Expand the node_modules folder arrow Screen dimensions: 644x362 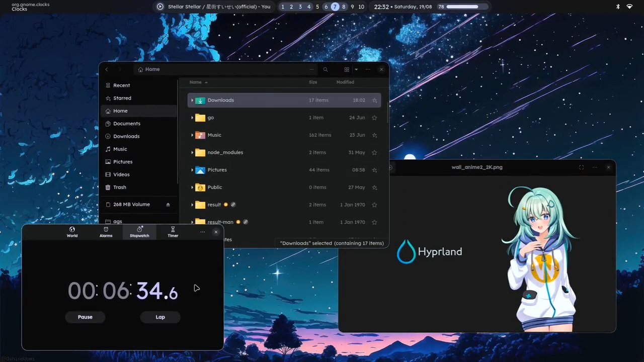pyautogui.click(x=192, y=152)
